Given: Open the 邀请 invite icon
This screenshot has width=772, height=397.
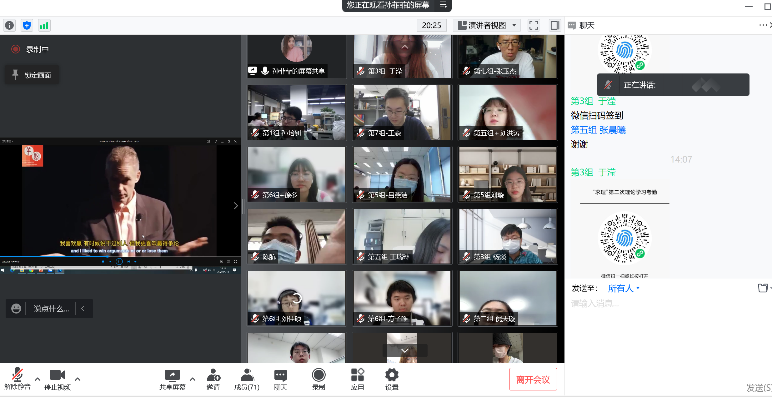Looking at the screenshot, I should (x=213, y=379).
